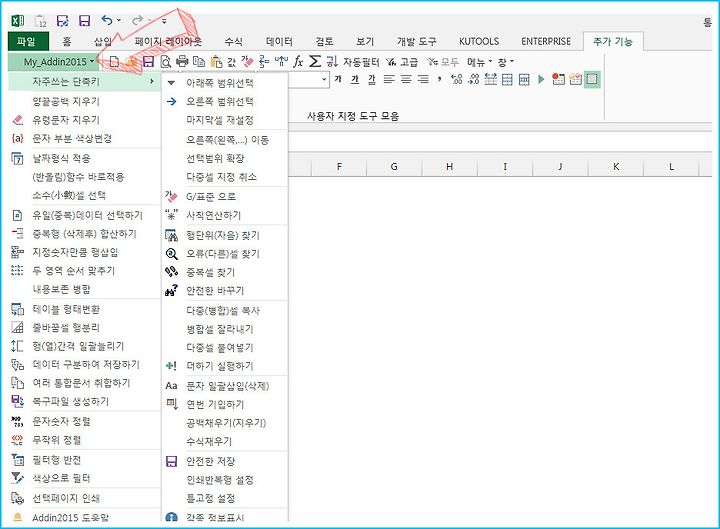This screenshot has height=529, width=720.
Task: Click the sort descending icon next to sigma
Action: point(332,61)
